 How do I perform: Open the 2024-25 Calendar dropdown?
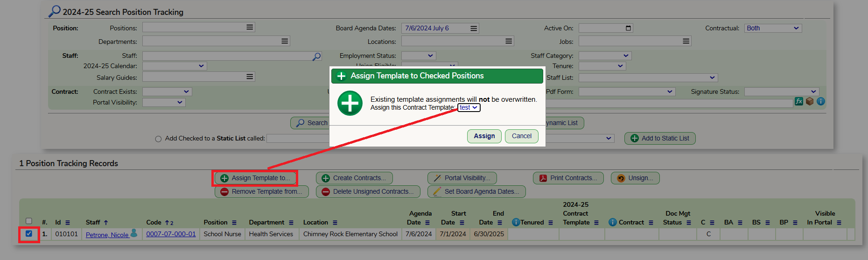coord(175,66)
